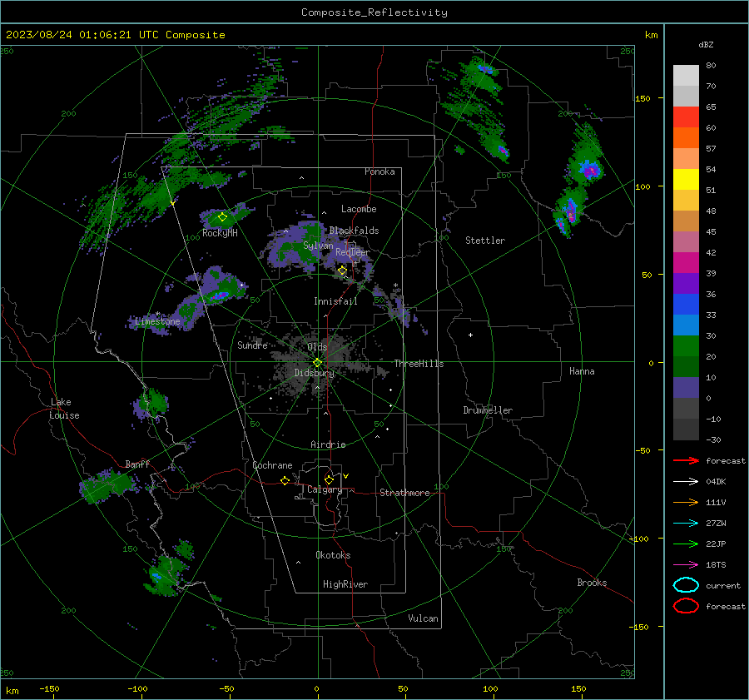This screenshot has height=700, width=749.
Task: Click the yellow diamond marker near RedDeer
Action: (x=342, y=271)
